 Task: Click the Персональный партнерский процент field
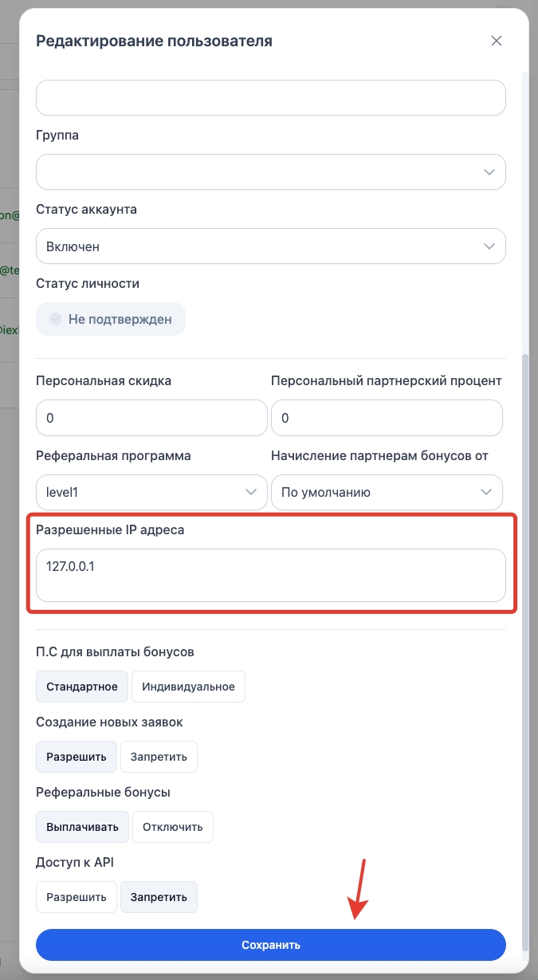387,418
